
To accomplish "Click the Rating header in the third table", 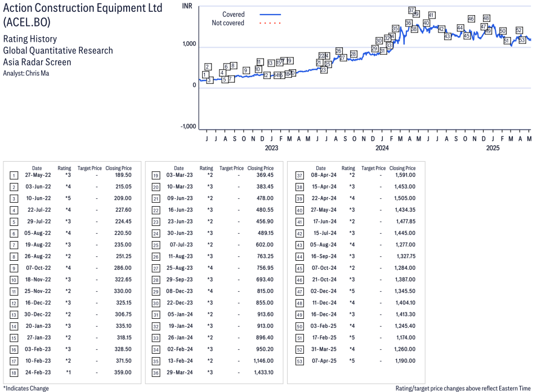I will 348,168.
